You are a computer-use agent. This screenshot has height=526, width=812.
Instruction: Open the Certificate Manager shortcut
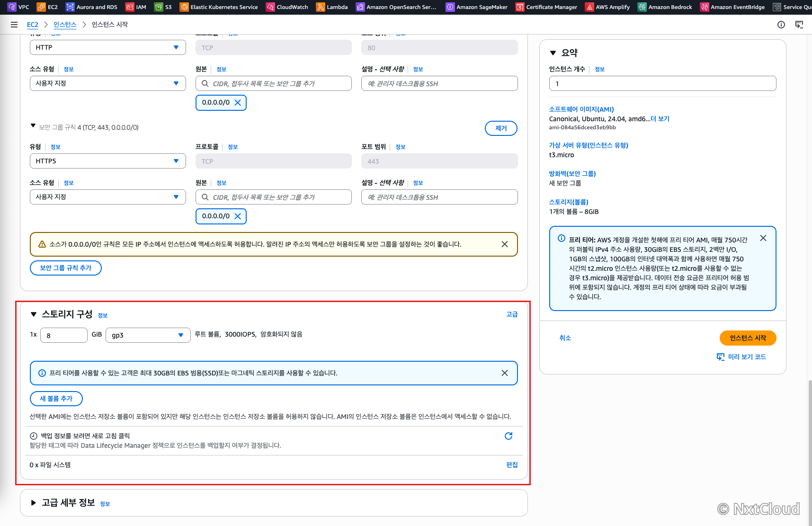pyautogui.click(x=546, y=7)
